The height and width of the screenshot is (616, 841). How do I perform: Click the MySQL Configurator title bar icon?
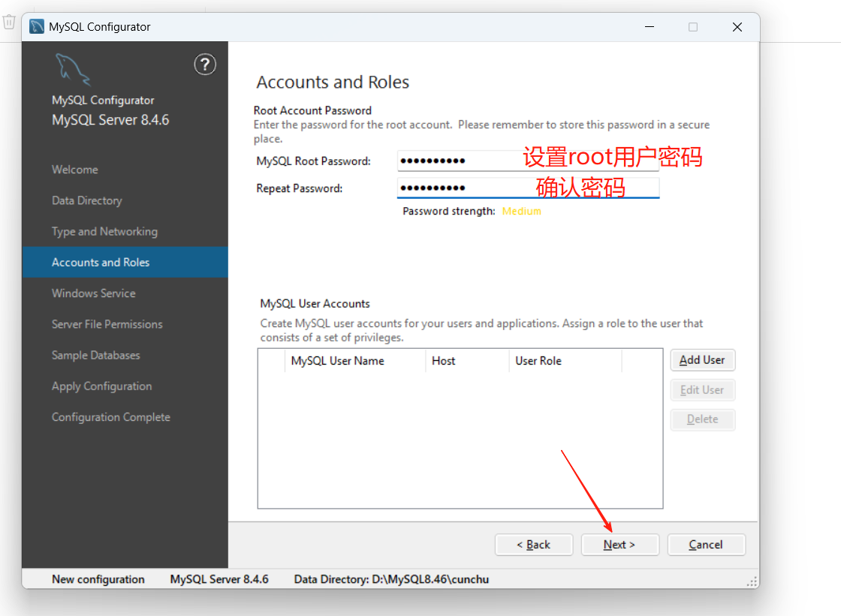pos(37,26)
